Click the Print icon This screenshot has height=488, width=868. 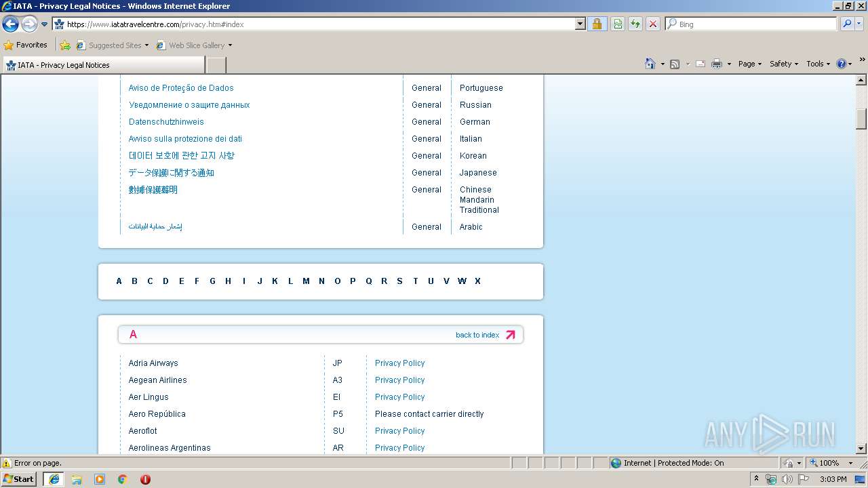(717, 64)
